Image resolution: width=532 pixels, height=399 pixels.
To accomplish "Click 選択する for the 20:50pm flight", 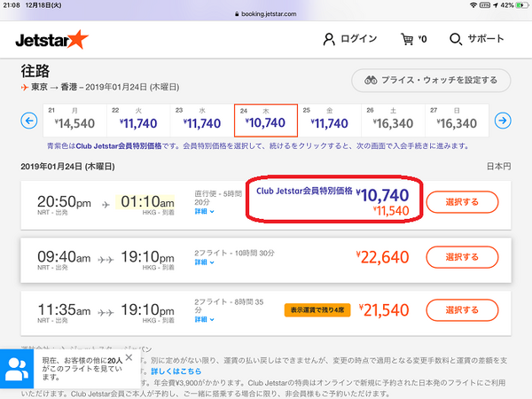I will (x=462, y=202).
